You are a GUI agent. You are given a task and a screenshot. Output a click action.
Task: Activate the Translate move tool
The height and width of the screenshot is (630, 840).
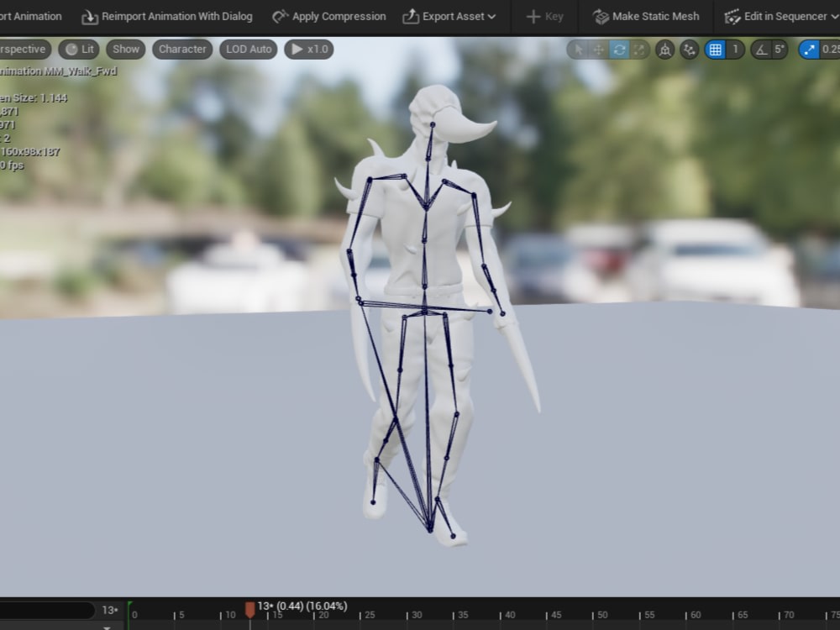598,50
